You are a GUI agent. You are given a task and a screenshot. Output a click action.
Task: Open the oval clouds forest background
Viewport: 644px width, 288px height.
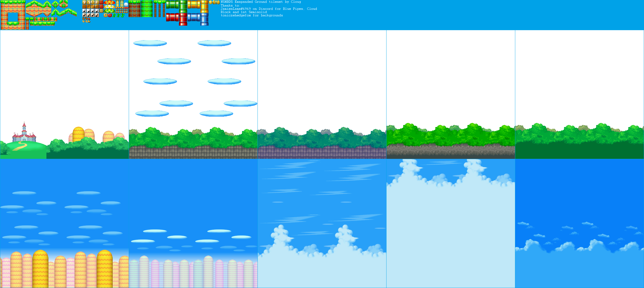click(193, 94)
